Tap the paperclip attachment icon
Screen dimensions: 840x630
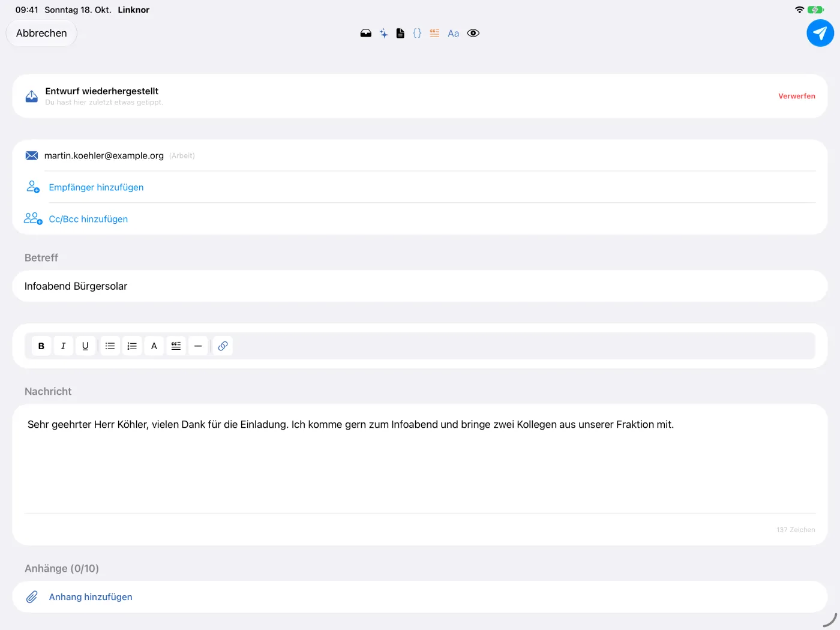(x=32, y=597)
